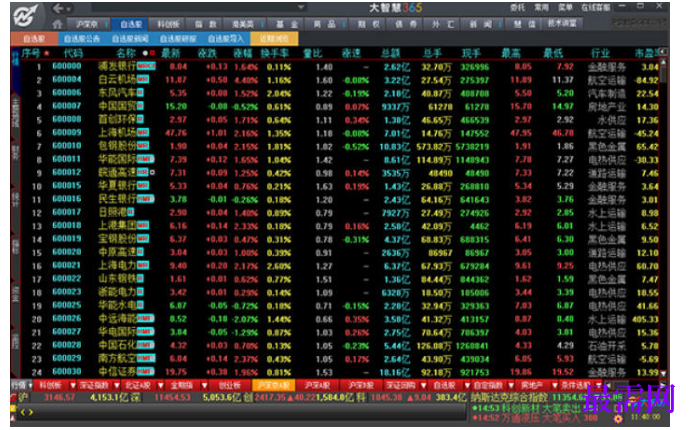The image size is (694, 430).
Task: Sort by the 总额 column header
Action: coord(390,54)
